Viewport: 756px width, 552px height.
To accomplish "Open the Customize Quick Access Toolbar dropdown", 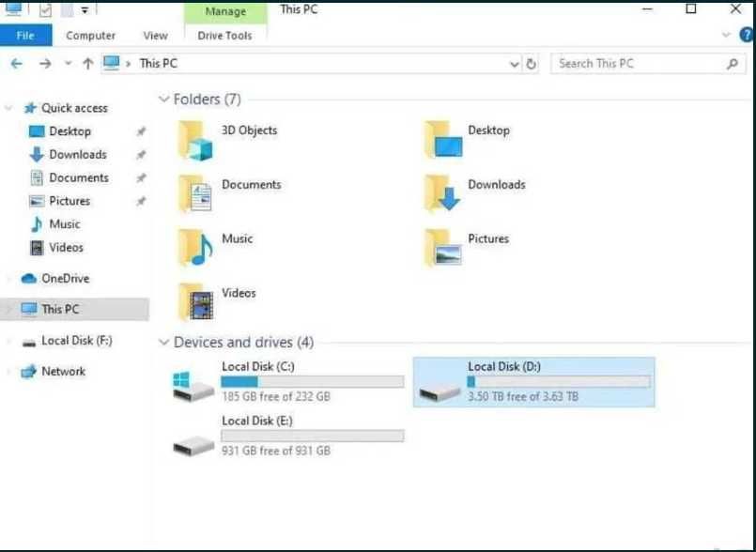I will (85, 10).
